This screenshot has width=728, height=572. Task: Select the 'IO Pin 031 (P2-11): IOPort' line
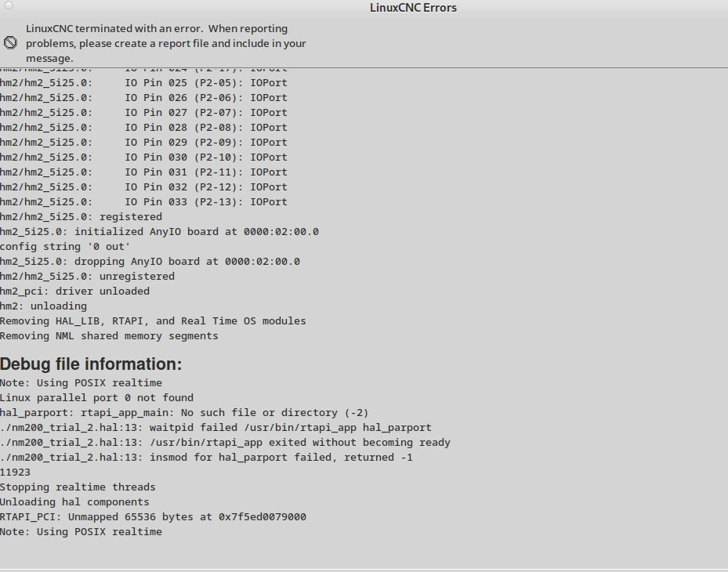click(x=143, y=172)
